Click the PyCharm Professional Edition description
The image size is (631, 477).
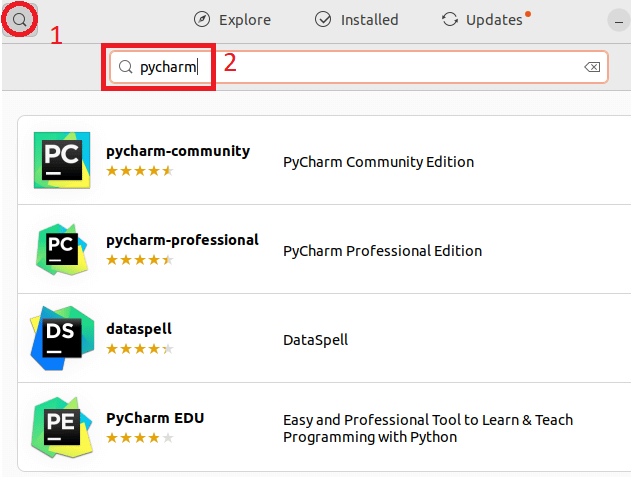click(x=382, y=251)
